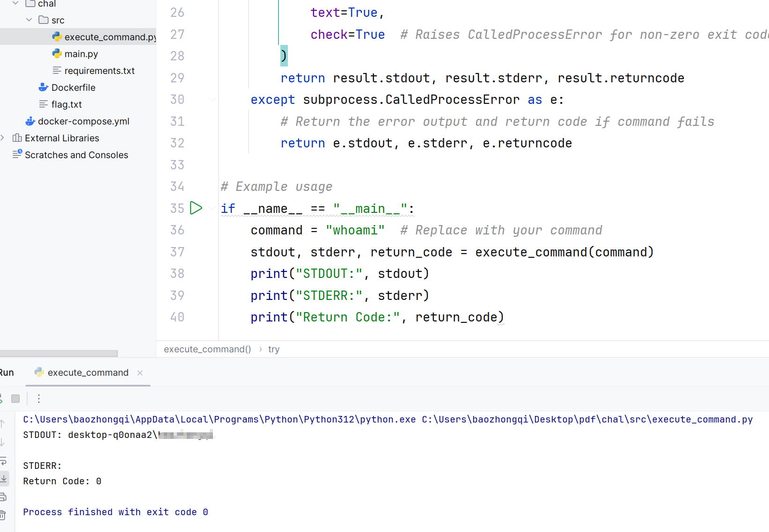Expand External Libraries node
This screenshot has width=769, height=532.
(x=3, y=138)
